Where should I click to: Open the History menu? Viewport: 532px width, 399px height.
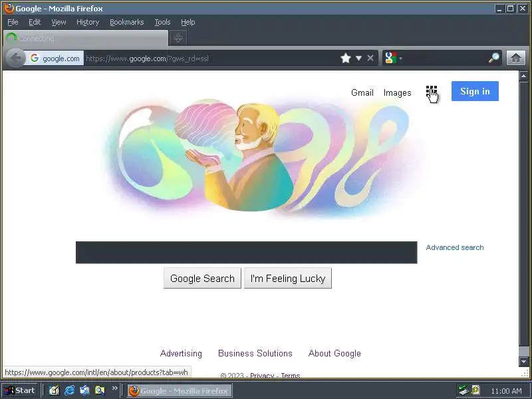click(x=88, y=22)
